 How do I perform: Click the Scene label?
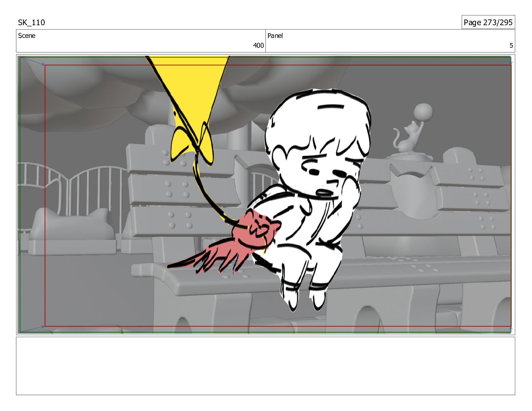pyautogui.click(x=27, y=36)
